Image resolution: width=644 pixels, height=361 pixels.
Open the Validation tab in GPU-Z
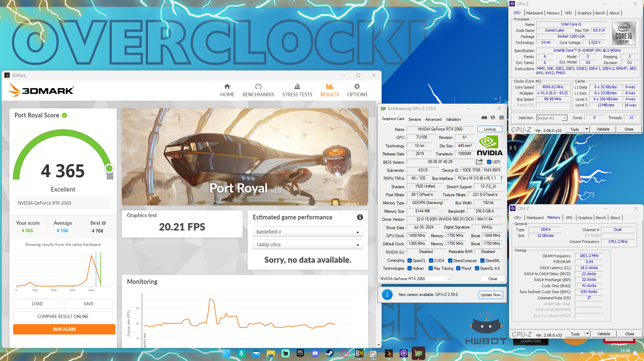[453, 119]
